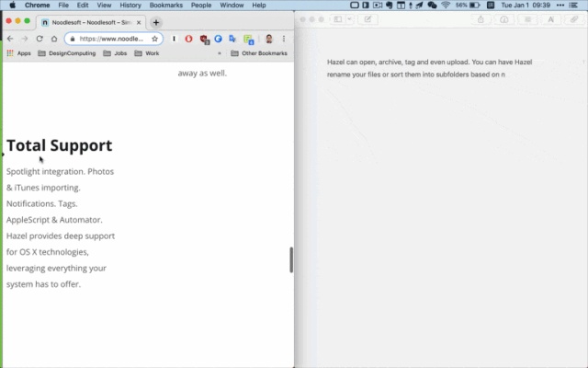Open the Chrome application menu
The width and height of the screenshot is (588, 368).
pyautogui.click(x=37, y=6)
